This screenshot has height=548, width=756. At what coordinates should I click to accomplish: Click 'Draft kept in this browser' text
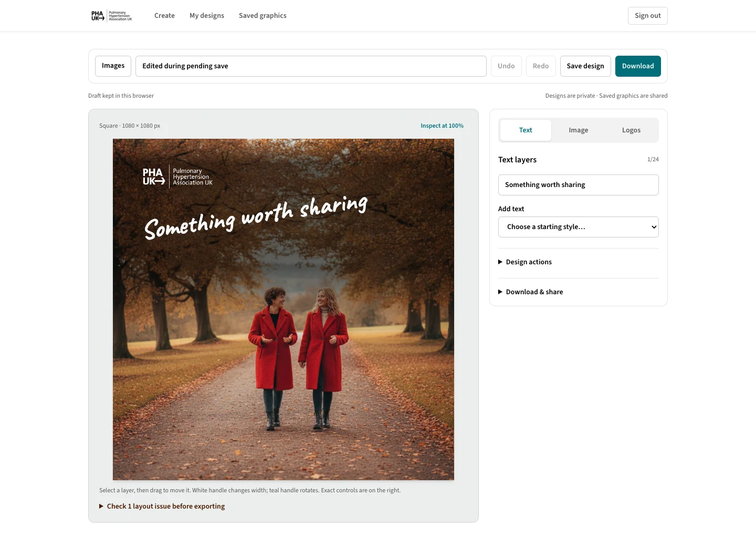[x=121, y=96]
